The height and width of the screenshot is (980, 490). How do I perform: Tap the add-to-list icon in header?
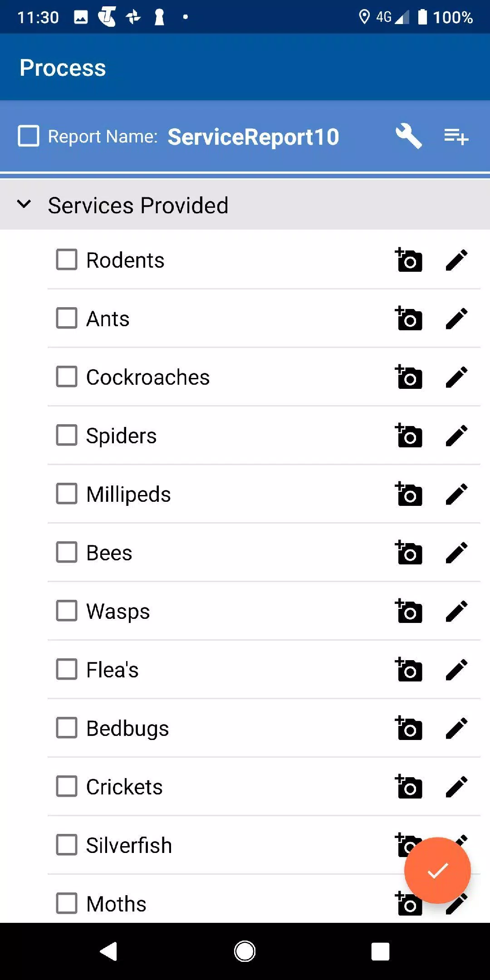(x=456, y=137)
